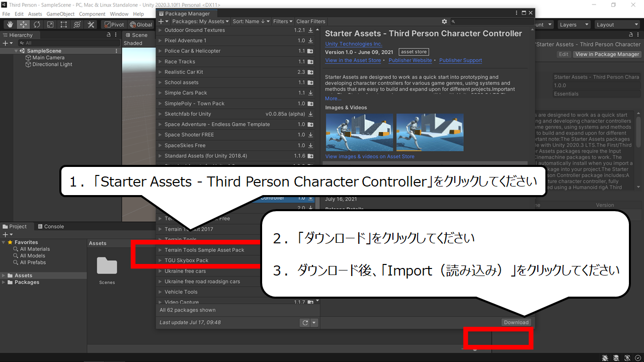Viewport: 644px width, 362px height.
Task: Click the checkmark activity icon in status bar
Action: [637, 357]
